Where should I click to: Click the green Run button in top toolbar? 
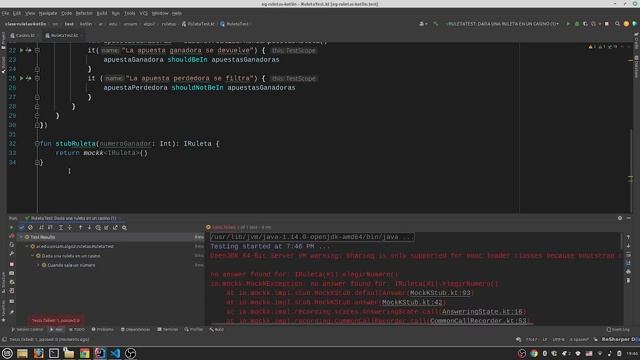click(x=568, y=24)
